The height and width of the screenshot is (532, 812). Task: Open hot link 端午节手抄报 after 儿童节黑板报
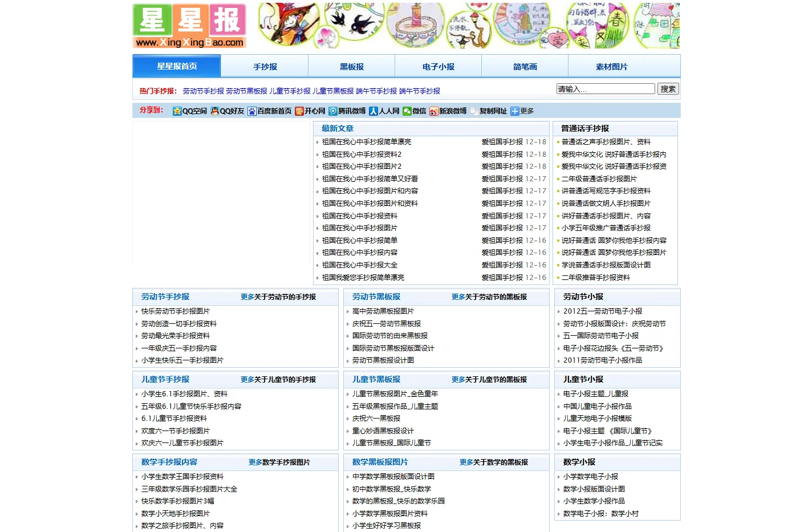coord(376,91)
